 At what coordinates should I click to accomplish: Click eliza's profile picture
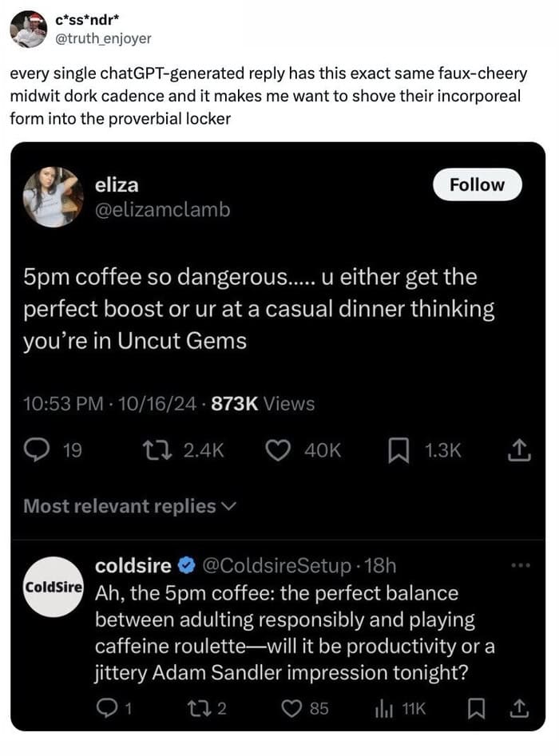pyautogui.click(x=53, y=197)
